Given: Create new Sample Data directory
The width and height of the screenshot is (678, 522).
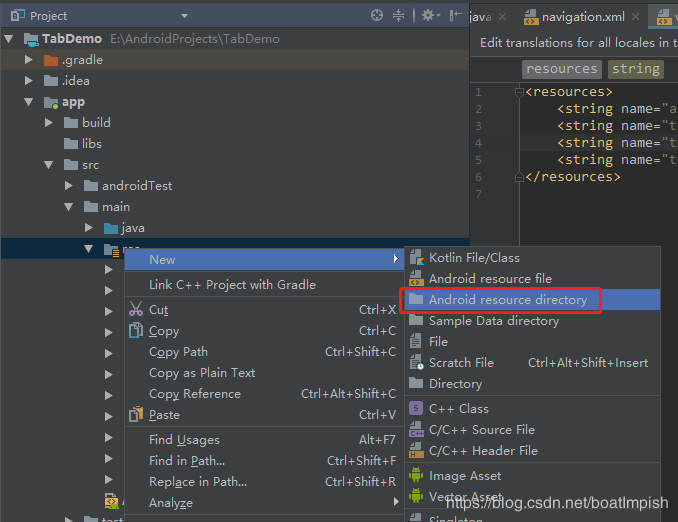Looking at the screenshot, I should coord(532,320).
